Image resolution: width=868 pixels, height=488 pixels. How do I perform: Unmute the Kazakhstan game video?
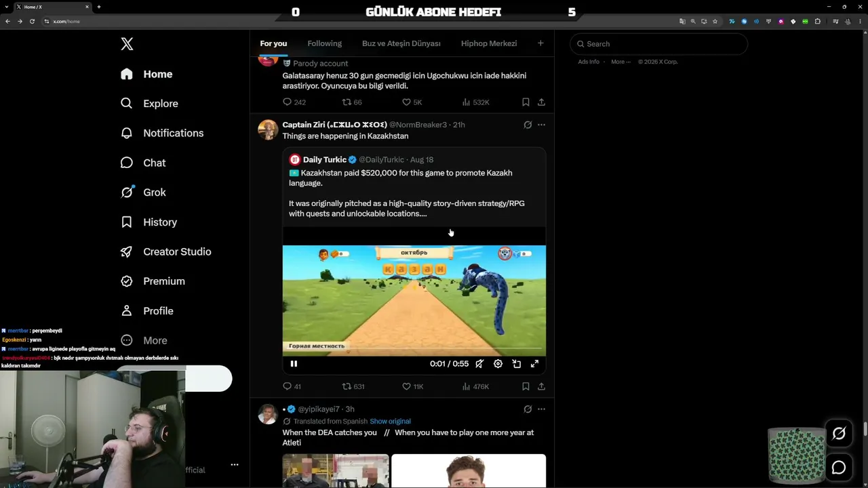tap(479, 364)
